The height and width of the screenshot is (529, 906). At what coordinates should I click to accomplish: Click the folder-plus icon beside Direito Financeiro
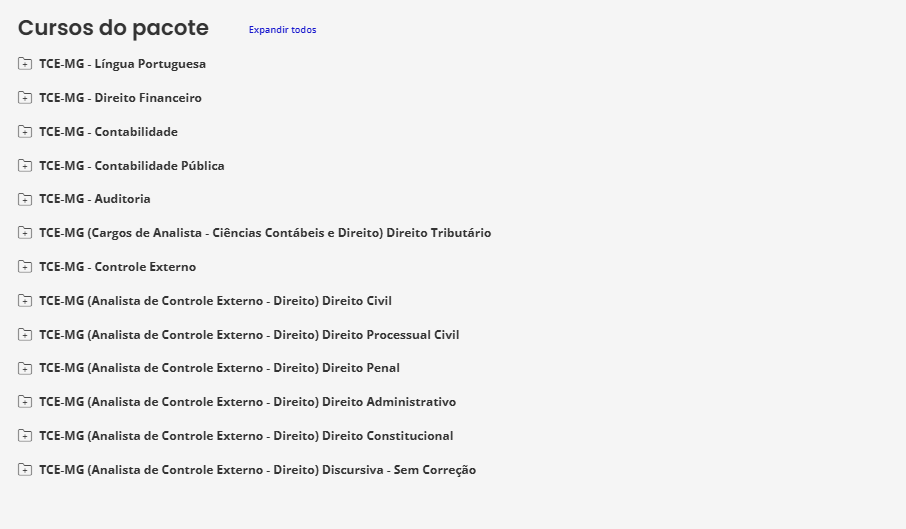pyautogui.click(x=25, y=98)
